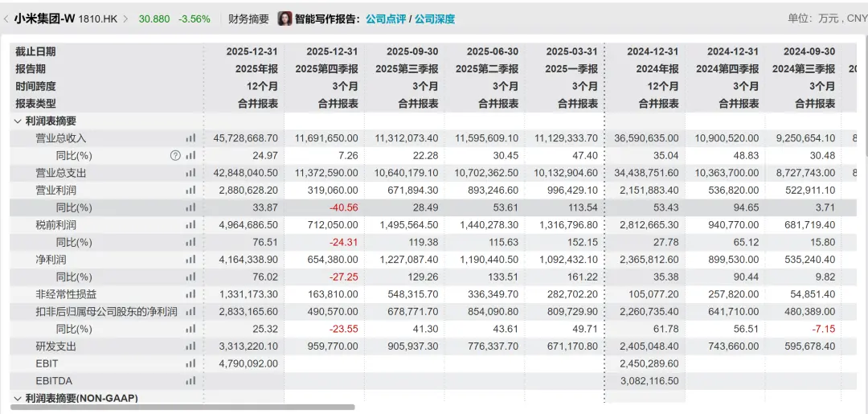The width and height of the screenshot is (868, 414).
Task: Click the question mark help icon
Action: [175, 156]
